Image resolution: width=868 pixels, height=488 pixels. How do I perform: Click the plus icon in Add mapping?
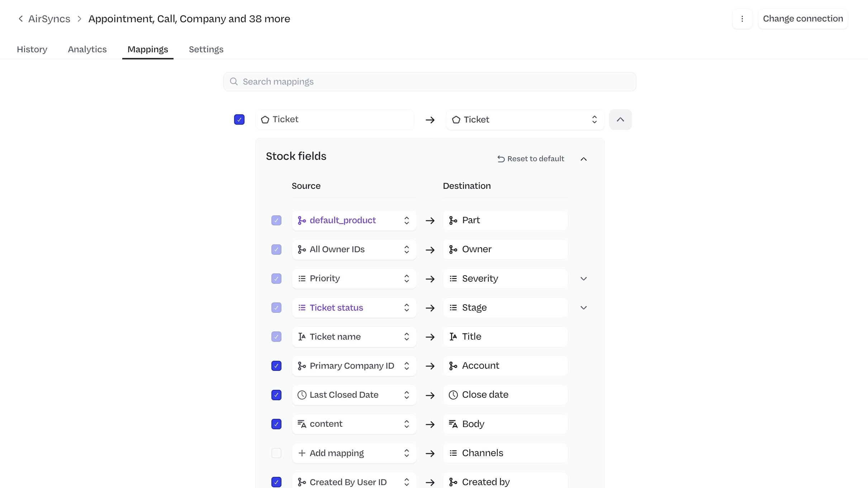(x=302, y=453)
